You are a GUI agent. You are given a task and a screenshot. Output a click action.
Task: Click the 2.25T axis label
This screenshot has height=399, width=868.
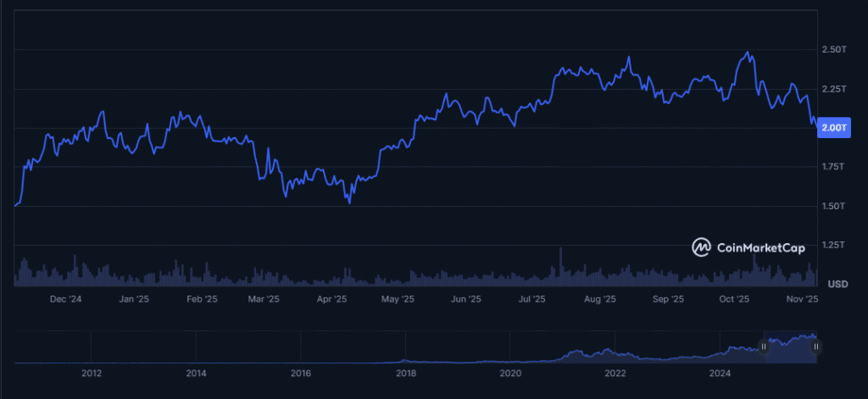click(835, 89)
